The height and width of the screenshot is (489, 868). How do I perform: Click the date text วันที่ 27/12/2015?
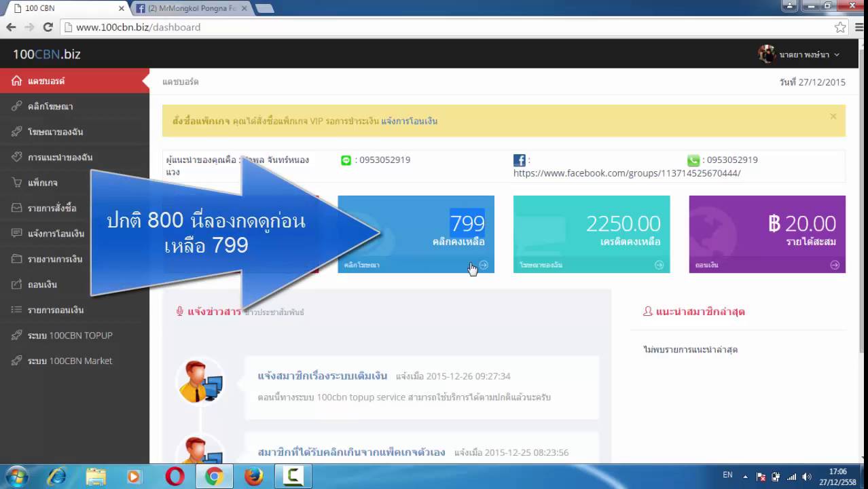pos(812,82)
